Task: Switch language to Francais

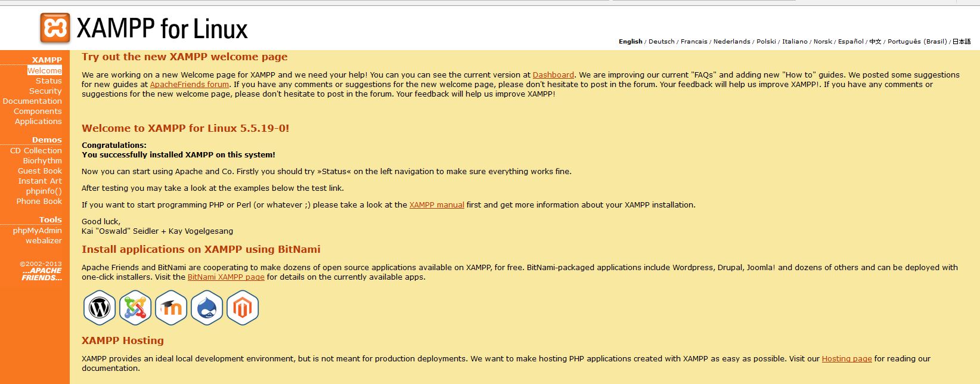Action: [x=694, y=41]
